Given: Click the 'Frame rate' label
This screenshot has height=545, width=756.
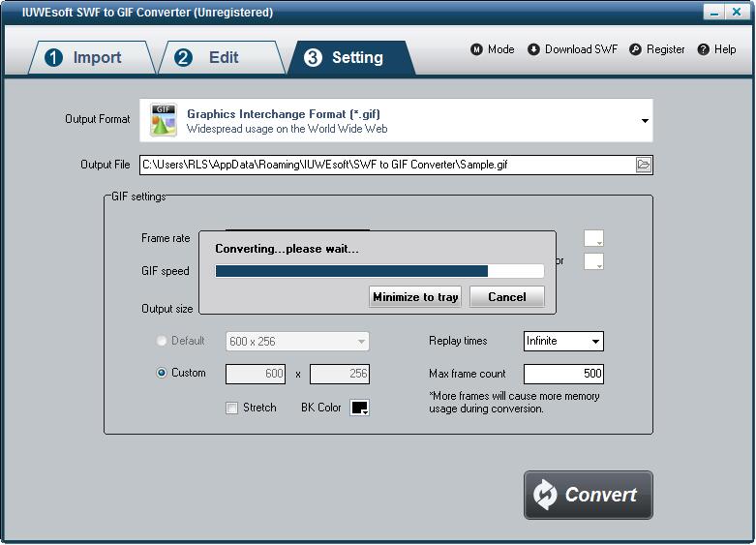Looking at the screenshot, I should [166, 238].
